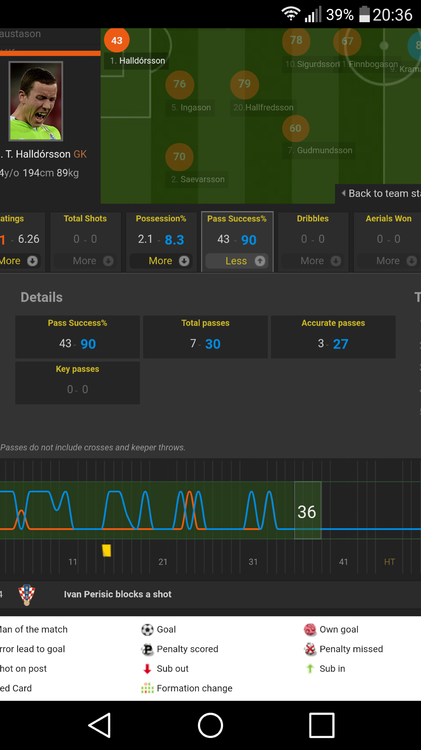
Task: Select Saevarsson's 70 rating circle
Action: coord(179,157)
